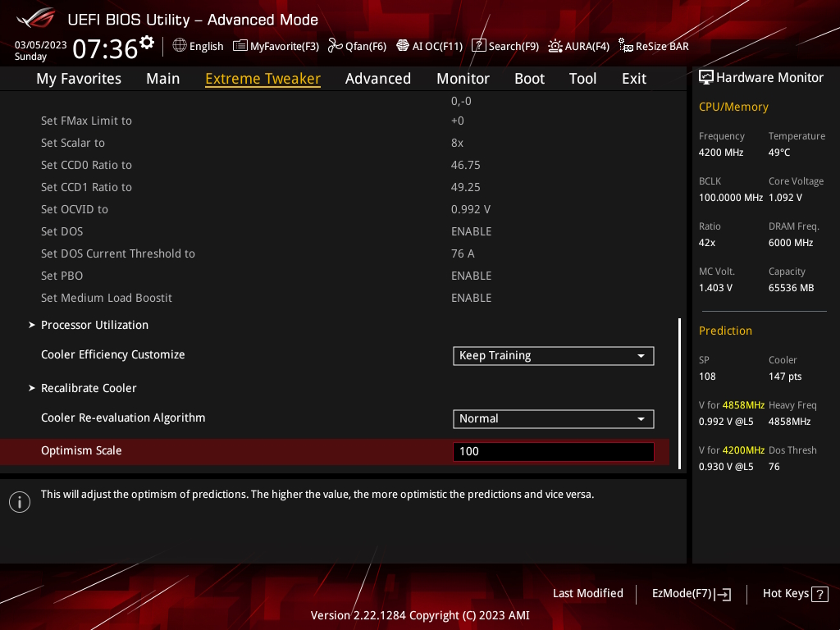Click the 07:36 clock display
This screenshot has height=630, width=840.
[105, 48]
